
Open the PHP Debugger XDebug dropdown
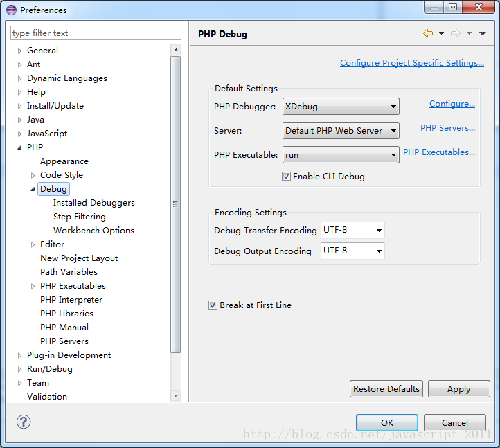(x=341, y=106)
